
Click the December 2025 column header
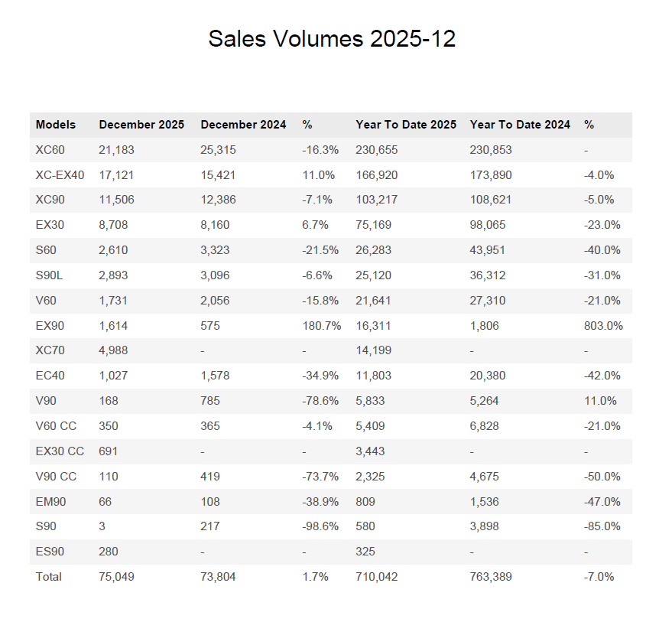click(141, 125)
